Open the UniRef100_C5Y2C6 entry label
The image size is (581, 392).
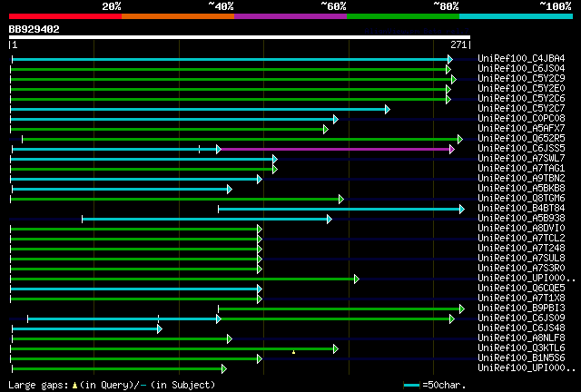[521, 99]
